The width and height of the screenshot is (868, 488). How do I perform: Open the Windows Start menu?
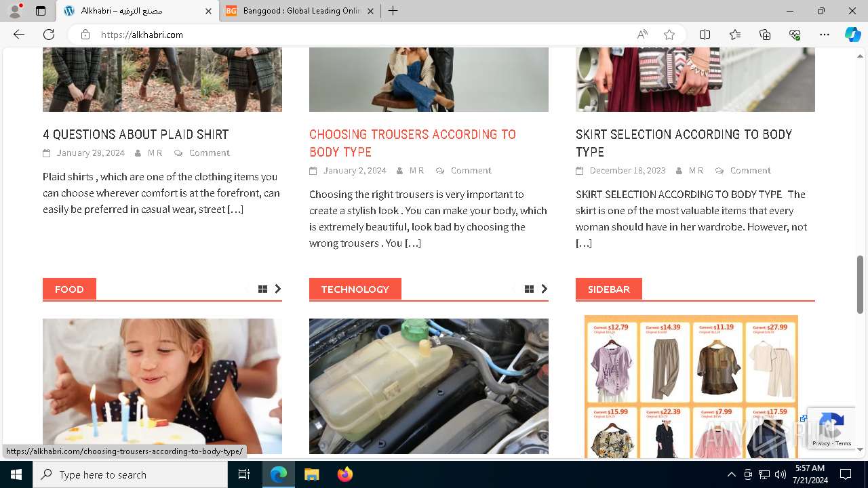click(16, 474)
